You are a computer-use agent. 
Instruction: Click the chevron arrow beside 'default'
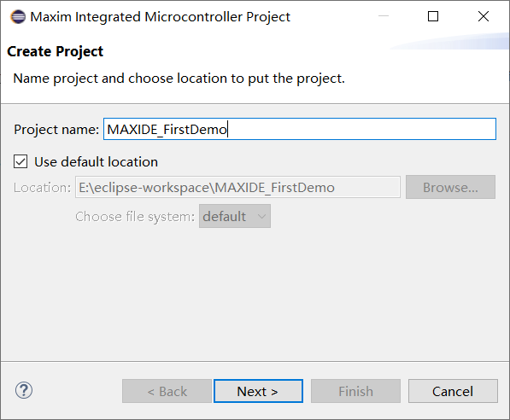coord(261,216)
